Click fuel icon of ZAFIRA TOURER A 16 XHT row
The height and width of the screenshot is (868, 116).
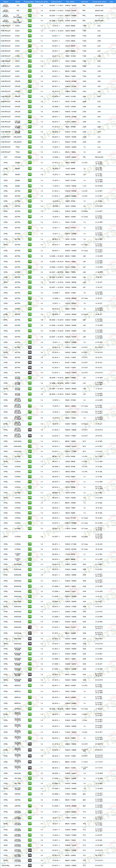point(30,835)
